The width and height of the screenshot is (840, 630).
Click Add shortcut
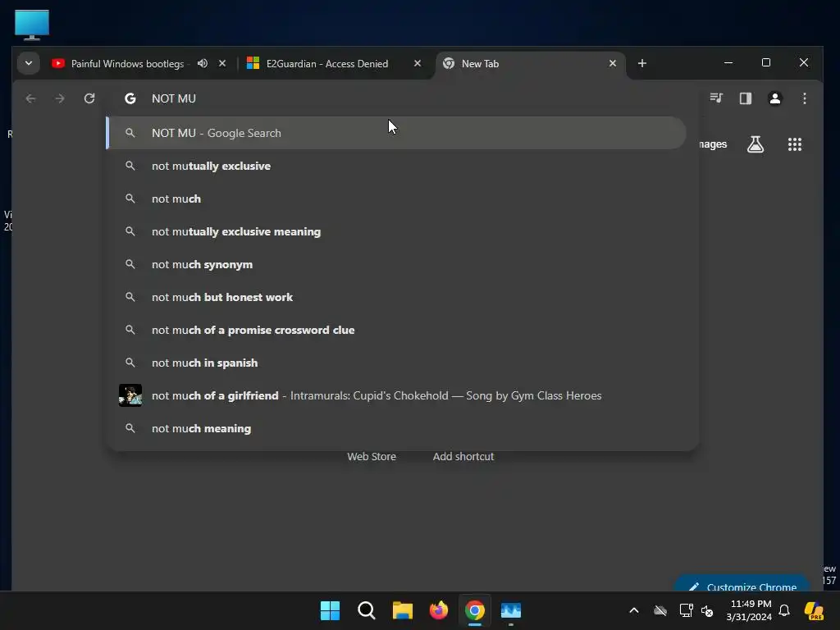(x=463, y=456)
